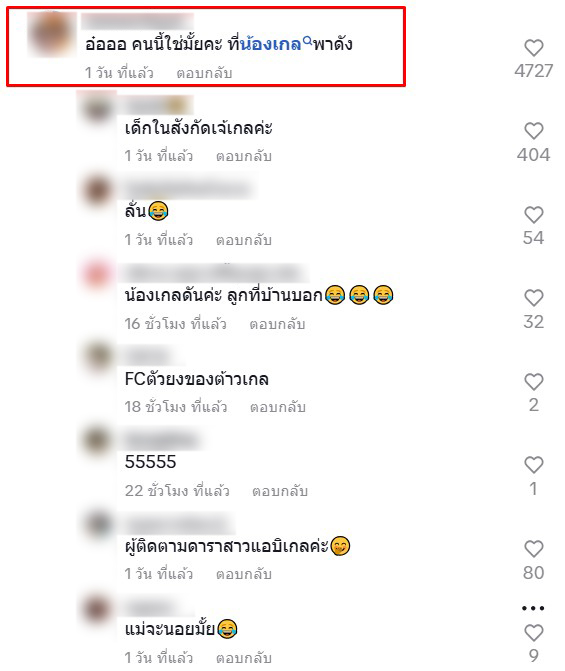Reply to the top highlighted comment
This screenshot has width=565, height=671.
pos(204,73)
